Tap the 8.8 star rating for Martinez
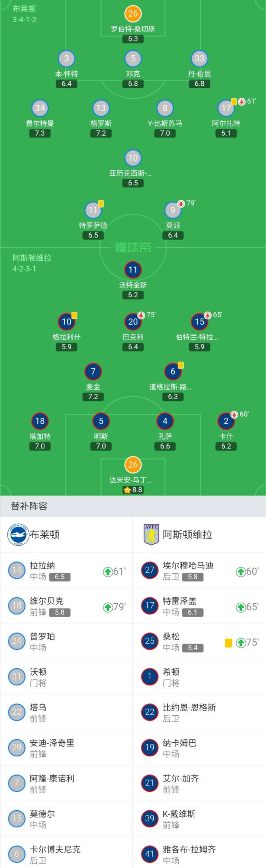Viewport: 266px width, 868px height. pos(133,490)
